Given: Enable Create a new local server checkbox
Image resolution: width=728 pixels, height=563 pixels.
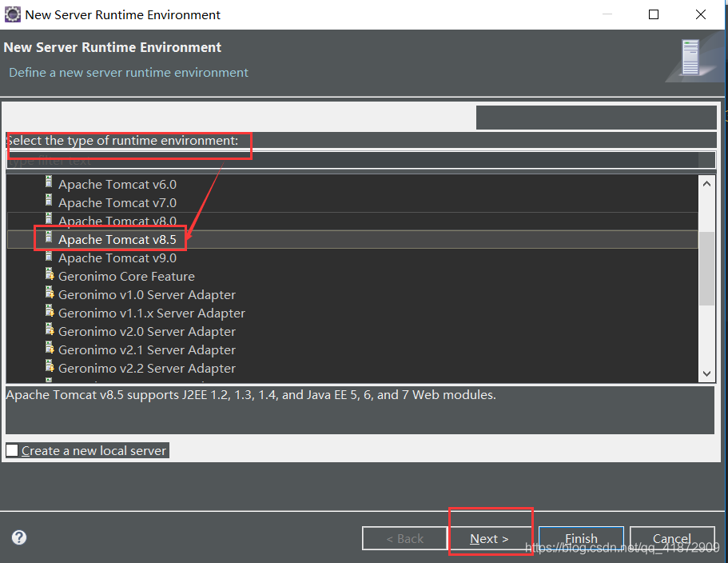Looking at the screenshot, I should point(13,450).
